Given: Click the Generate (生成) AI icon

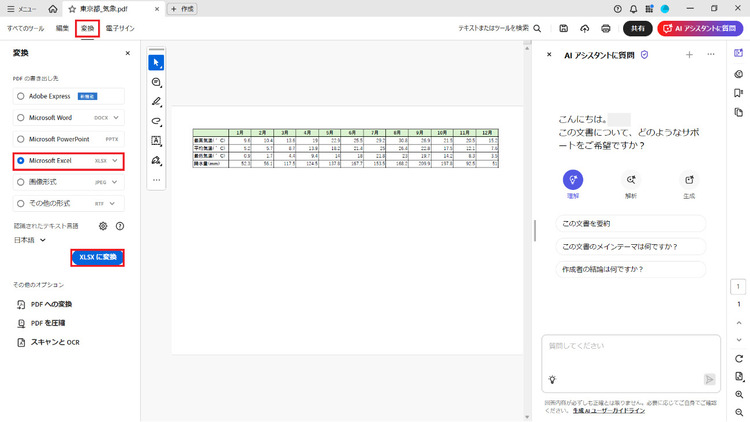Looking at the screenshot, I should click(688, 180).
